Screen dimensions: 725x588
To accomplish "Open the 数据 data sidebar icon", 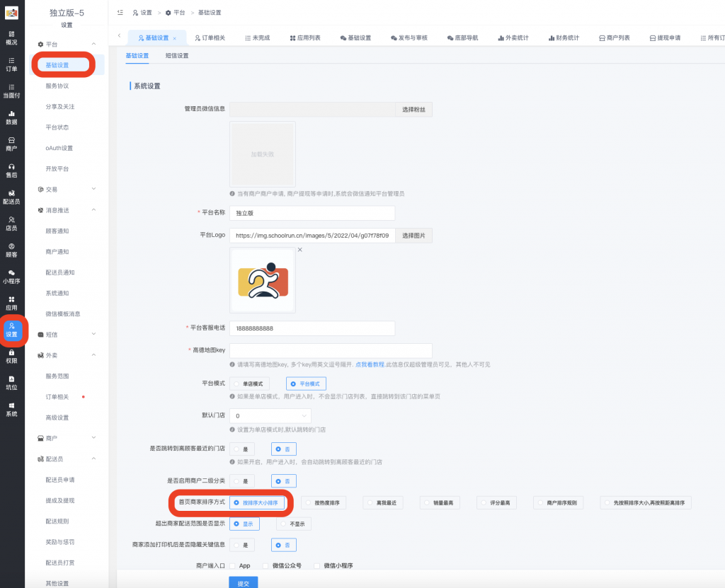I will tap(11, 117).
